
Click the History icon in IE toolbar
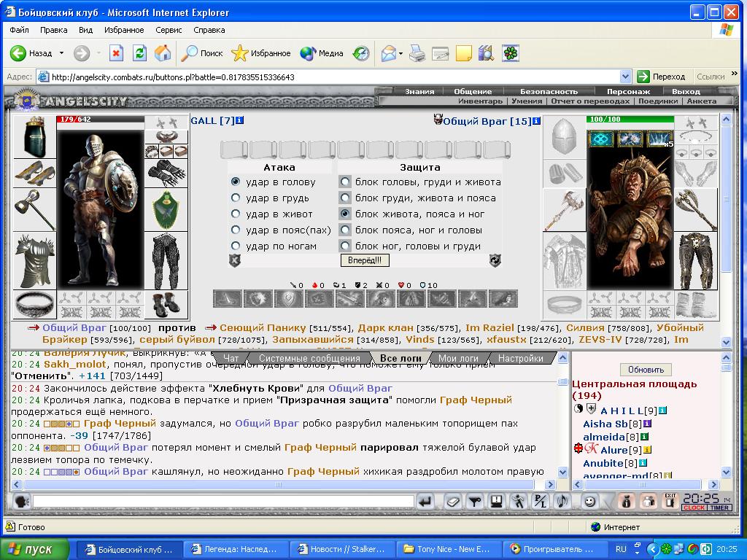tap(361, 52)
